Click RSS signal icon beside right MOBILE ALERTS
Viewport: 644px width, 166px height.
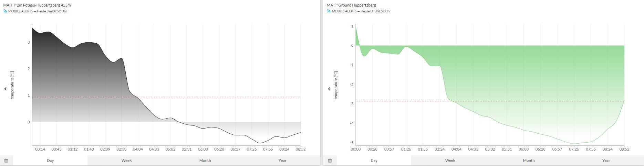[329, 11]
